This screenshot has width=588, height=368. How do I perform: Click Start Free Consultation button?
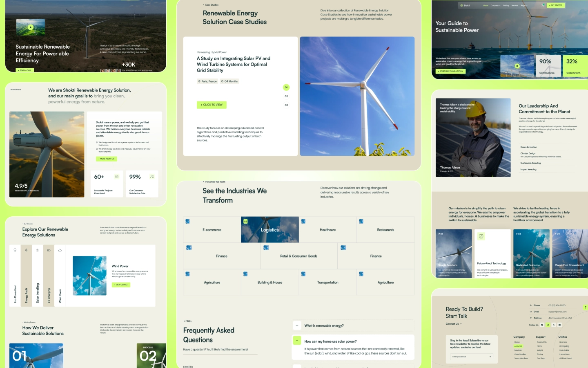click(x=451, y=71)
